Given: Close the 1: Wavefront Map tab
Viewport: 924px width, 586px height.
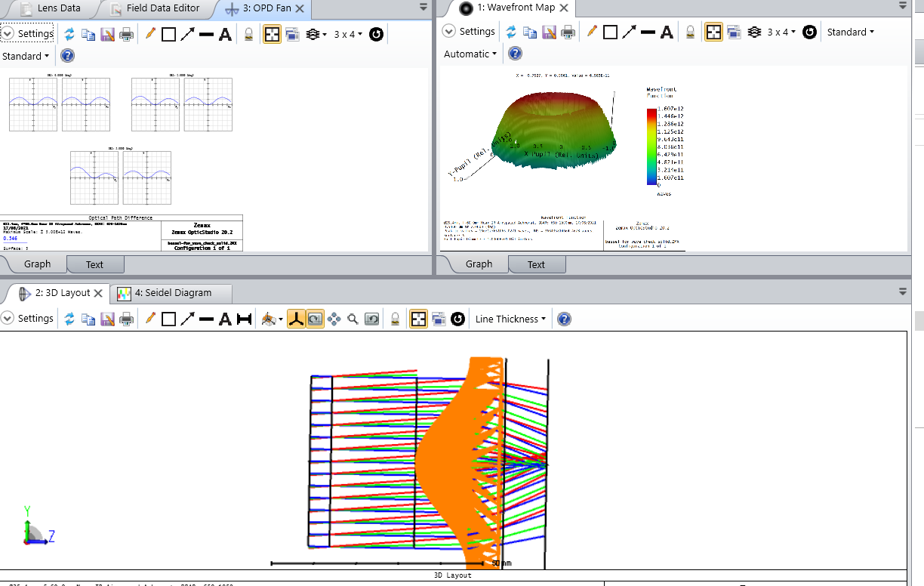Looking at the screenshot, I should point(563,8).
